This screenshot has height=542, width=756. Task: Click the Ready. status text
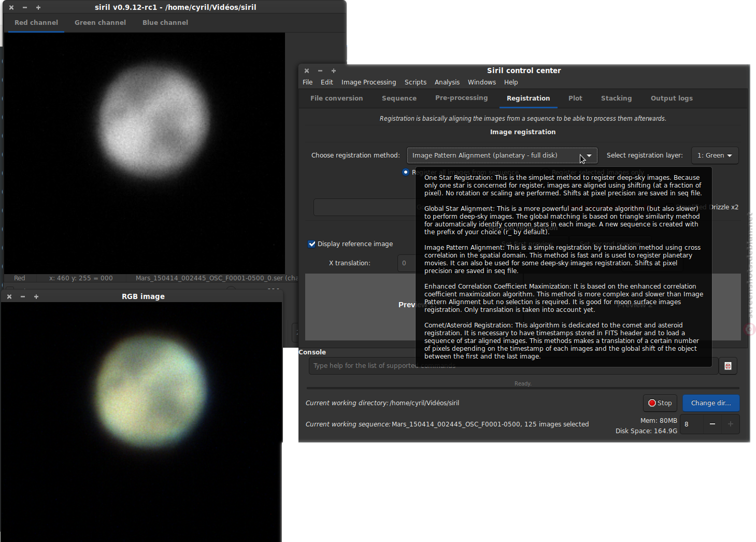pyautogui.click(x=523, y=384)
